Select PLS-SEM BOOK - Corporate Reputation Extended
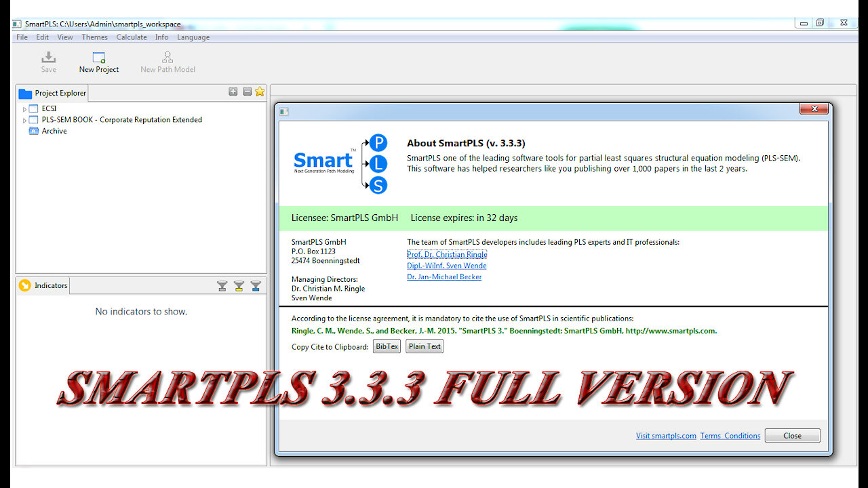Screen dimensions: 868x488 (x=122, y=120)
